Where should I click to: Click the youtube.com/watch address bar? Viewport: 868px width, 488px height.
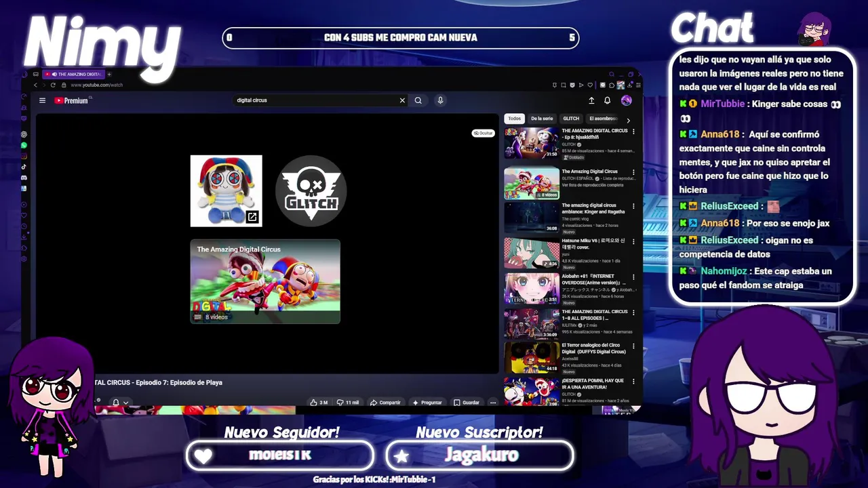(x=96, y=85)
